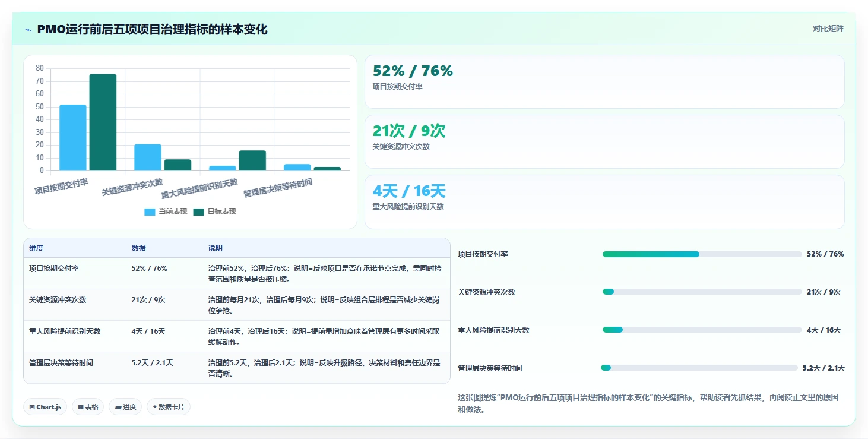Click the table note starting 治理前每月21次
Viewport: 868px width, 439px height.
pyautogui.click(x=325, y=305)
